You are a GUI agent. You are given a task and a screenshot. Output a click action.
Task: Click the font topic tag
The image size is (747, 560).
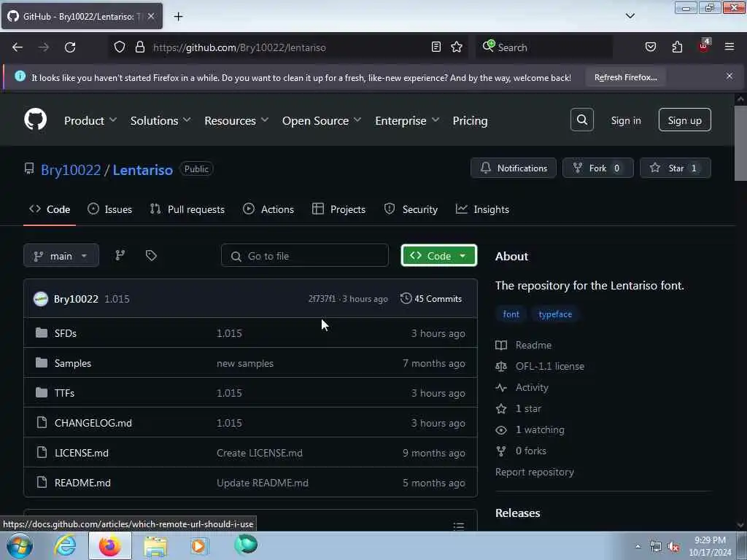[511, 314]
